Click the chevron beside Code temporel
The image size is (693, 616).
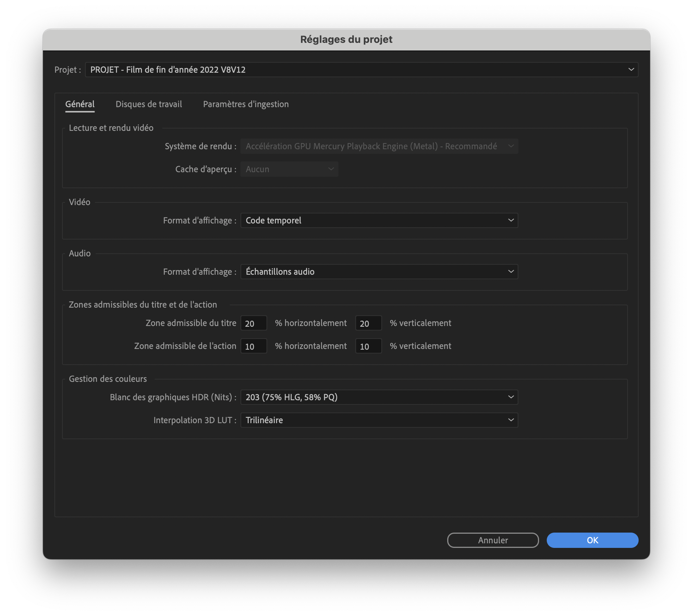511,220
